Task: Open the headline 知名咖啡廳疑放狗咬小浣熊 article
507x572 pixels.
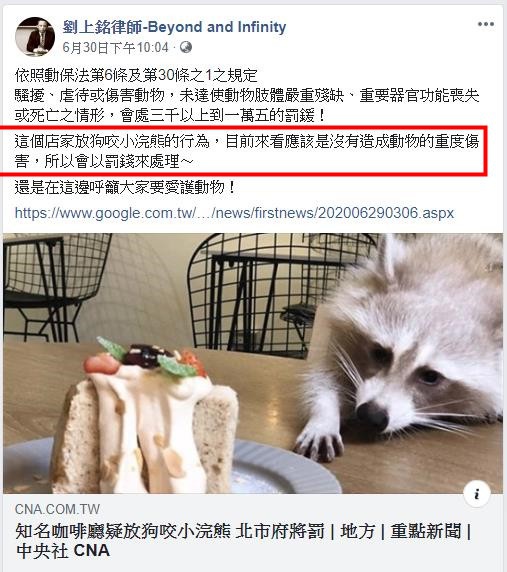Action: pos(244,541)
